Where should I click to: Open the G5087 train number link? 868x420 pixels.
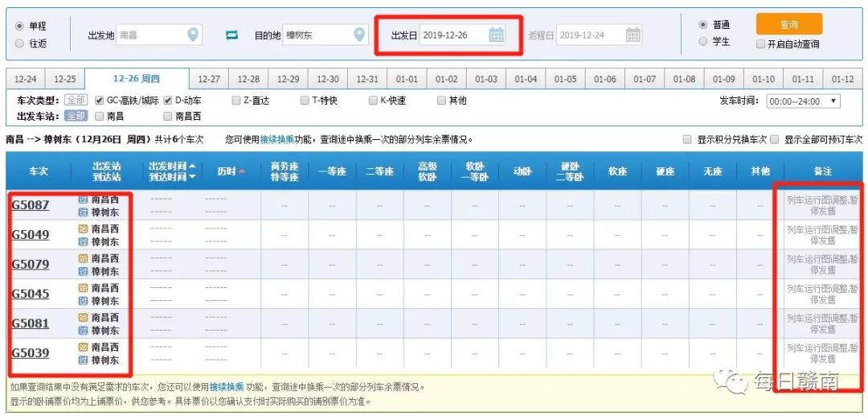click(30, 205)
